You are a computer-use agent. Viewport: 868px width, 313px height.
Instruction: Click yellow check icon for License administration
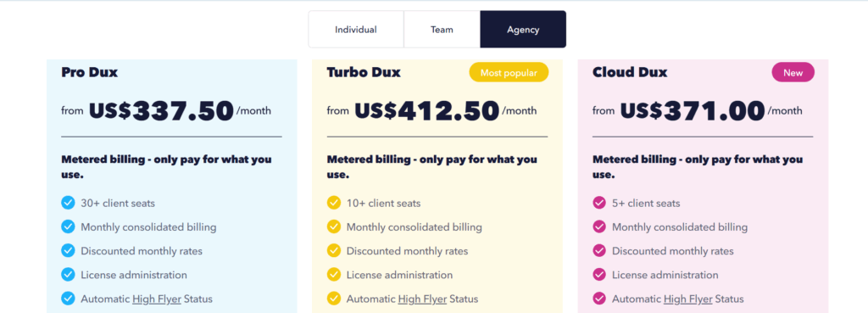[x=333, y=275]
